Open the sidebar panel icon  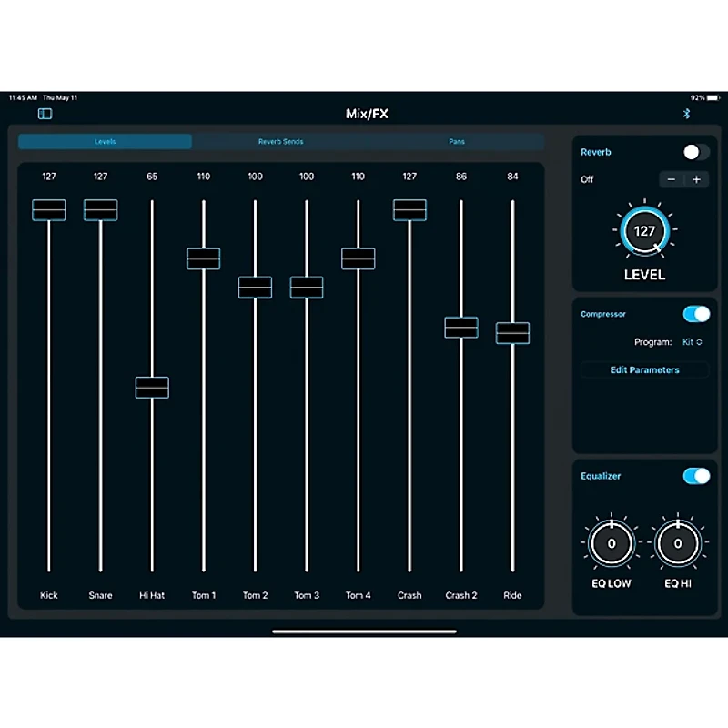click(x=45, y=114)
